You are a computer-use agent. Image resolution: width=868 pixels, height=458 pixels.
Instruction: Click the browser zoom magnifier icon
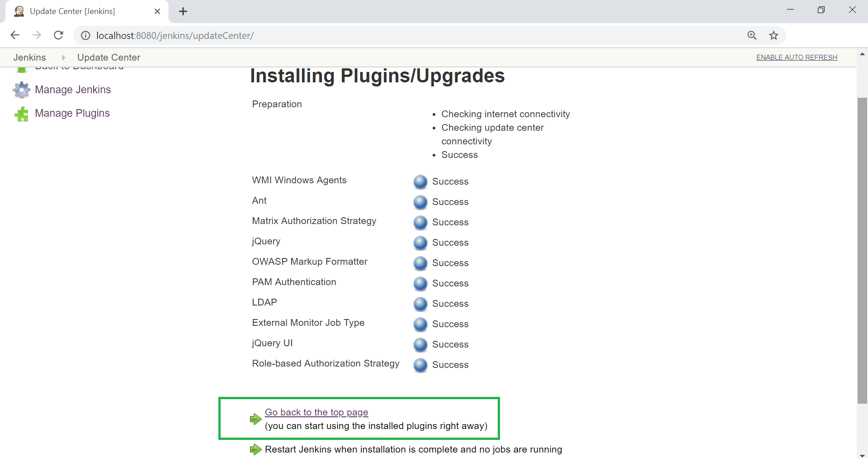752,35
